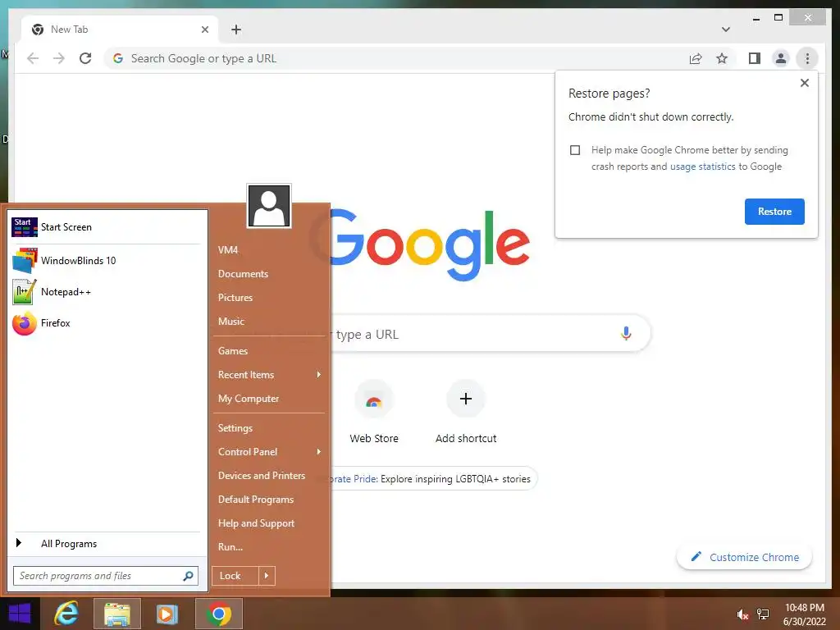Screen dimensions: 840x630
Task: Reload the page in Chrome
Action: tap(85, 58)
